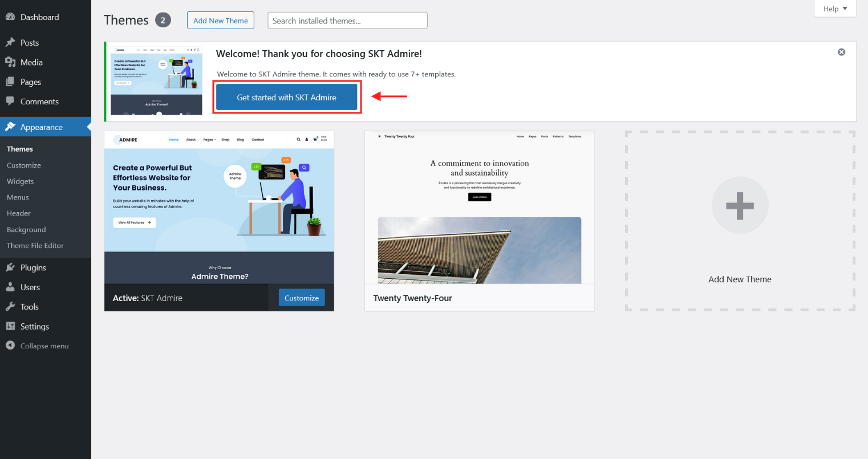Click the Themes page heading
The width and height of the screenshot is (868, 459).
tap(126, 20)
